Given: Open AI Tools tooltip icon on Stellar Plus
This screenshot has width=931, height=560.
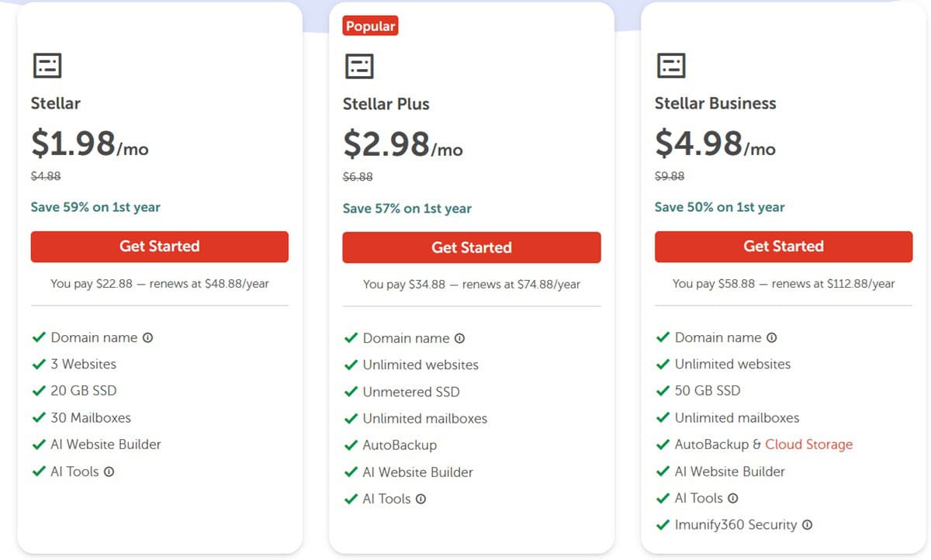Looking at the screenshot, I should [x=419, y=499].
